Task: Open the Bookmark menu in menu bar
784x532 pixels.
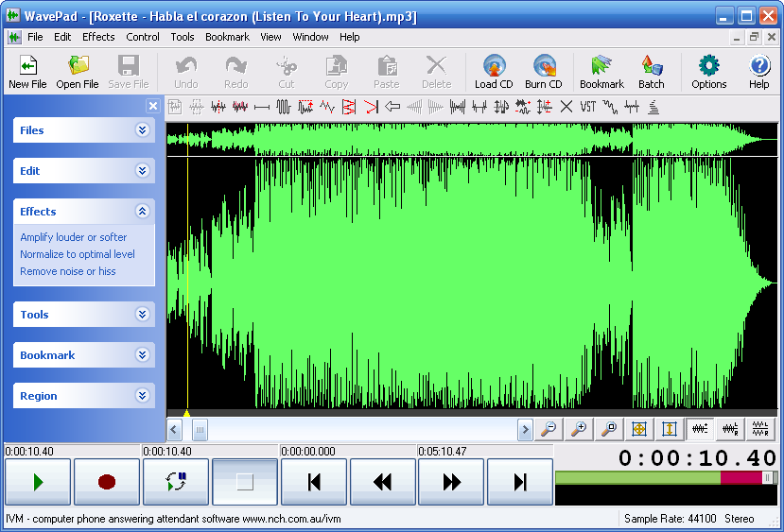Action: pyautogui.click(x=227, y=37)
